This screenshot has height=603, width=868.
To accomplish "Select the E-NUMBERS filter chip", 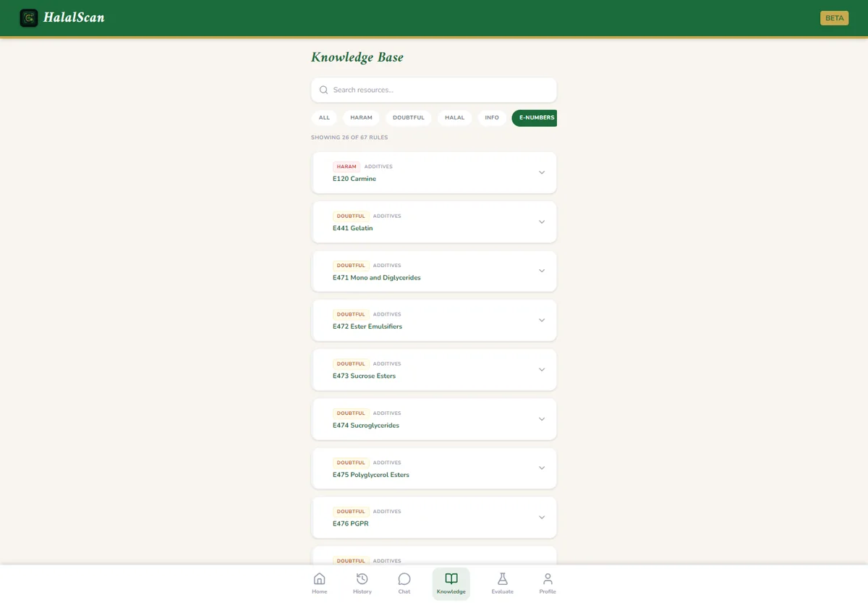I will point(535,118).
